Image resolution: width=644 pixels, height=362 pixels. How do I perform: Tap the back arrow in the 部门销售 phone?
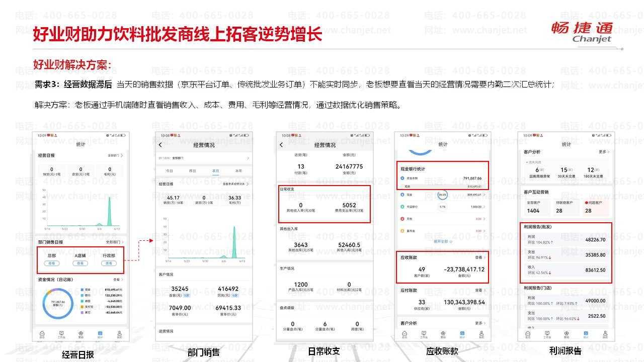pos(160,145)
